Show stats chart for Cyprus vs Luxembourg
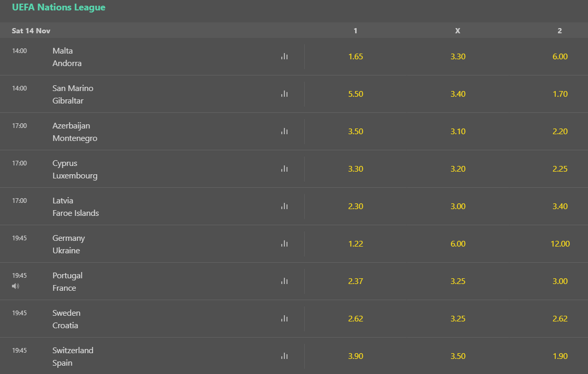 [x=284, y=169]
